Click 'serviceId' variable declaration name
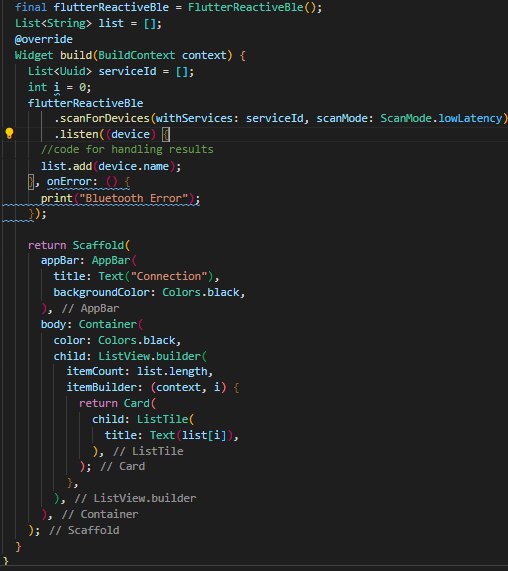 point(127,71)
